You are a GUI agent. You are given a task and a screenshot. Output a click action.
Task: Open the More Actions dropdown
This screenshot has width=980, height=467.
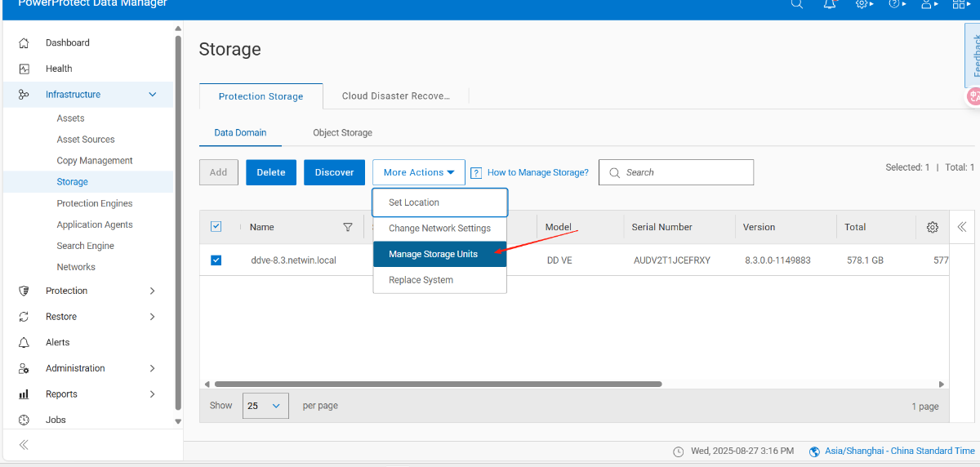coord(419,172)
